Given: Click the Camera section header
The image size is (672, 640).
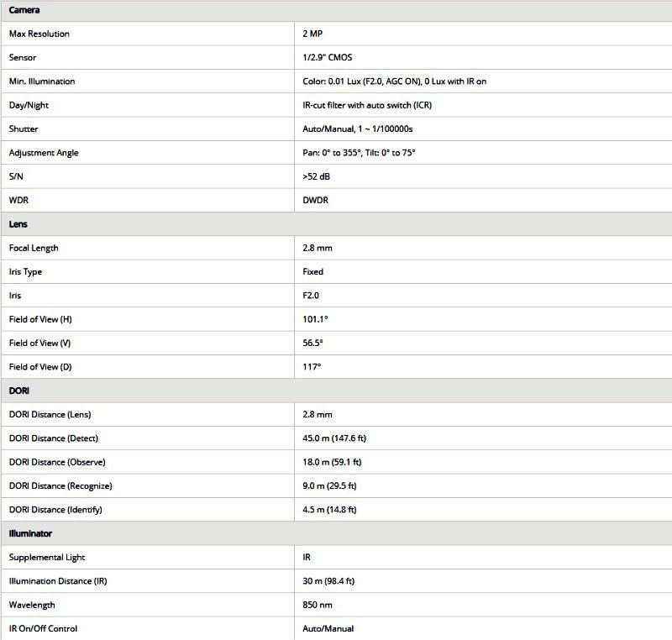Looking at the screenshot, I should (24, 10).
